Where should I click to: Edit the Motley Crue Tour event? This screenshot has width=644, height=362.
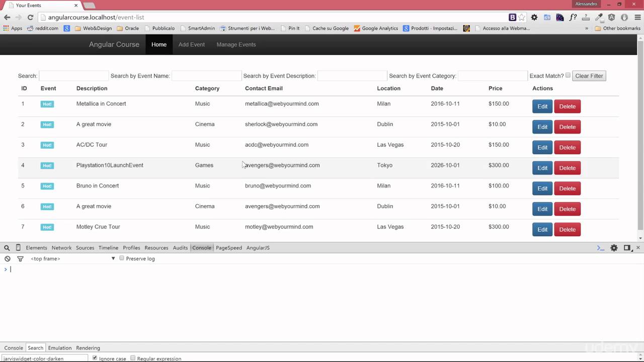point(542,230)
